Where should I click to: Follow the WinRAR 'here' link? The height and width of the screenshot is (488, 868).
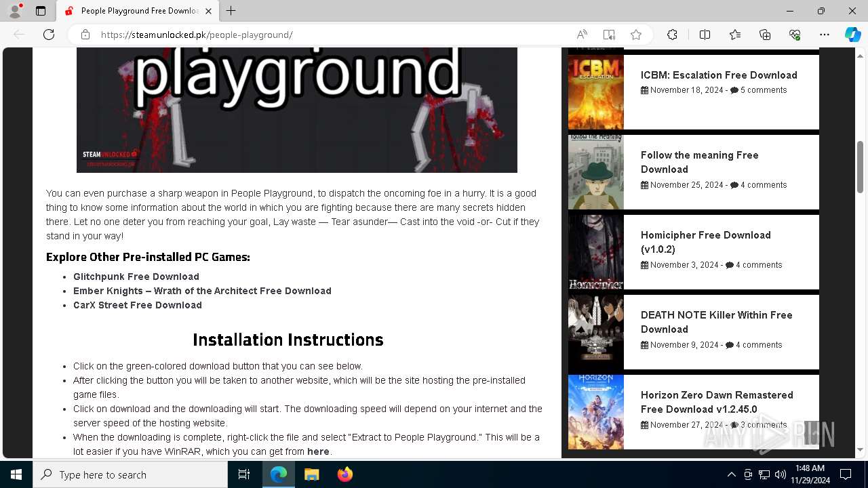(318, 451)
